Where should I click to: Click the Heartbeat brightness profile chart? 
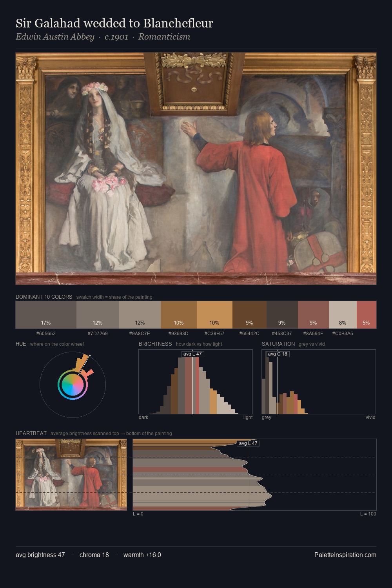pos(254,475)
